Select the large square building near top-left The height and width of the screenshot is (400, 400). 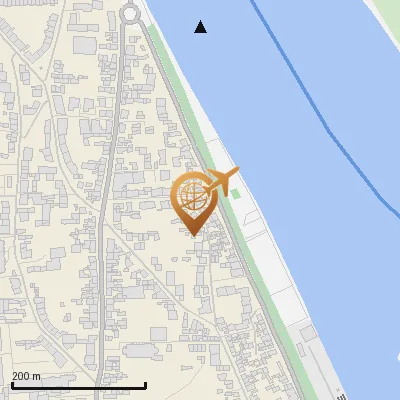(x=85, y=46)
